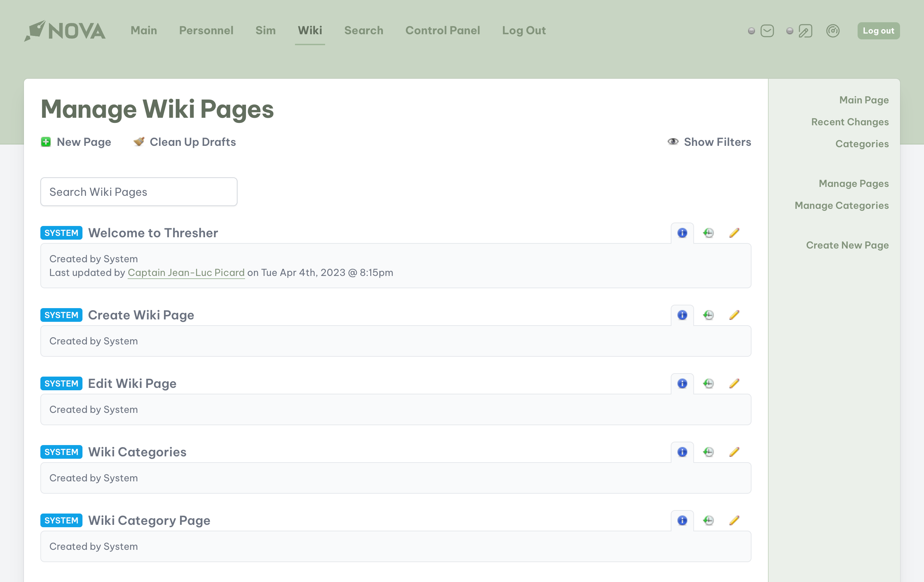
Task: Toggle Show Filters visibility
Action: click(x=708, y=141)
